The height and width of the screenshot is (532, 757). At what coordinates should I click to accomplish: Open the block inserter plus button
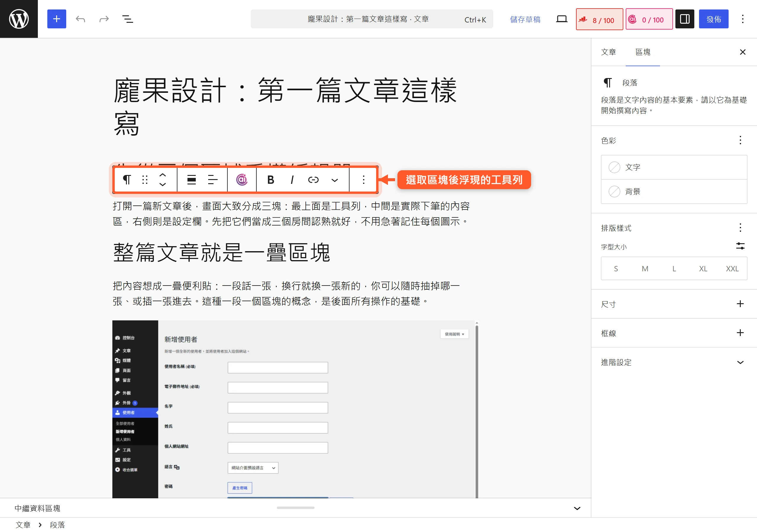[57, 19]
